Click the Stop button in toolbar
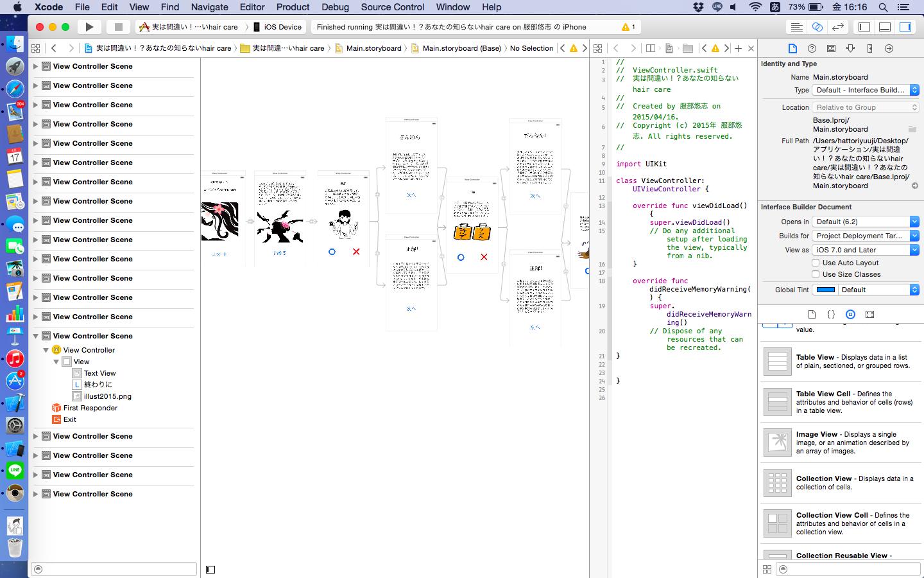 point(119,27)
